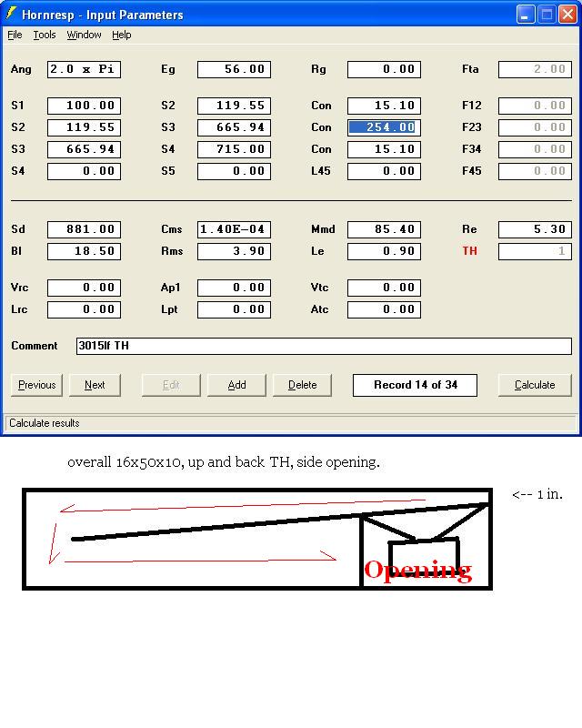Click the Mmd field showing 85.40

tap(385, 229)
